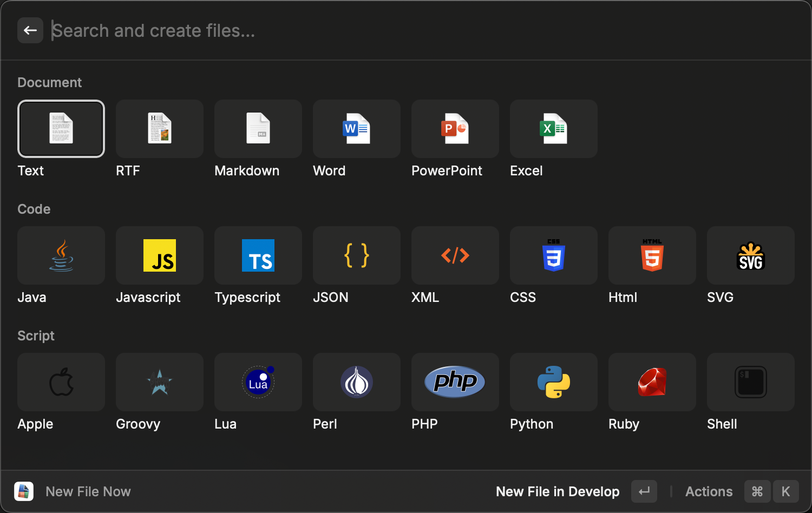Viewport: 812px width, 513px height.
Task: Choose the Ruby gem icon
Action: pyautogui.click(x=652, y=382)
